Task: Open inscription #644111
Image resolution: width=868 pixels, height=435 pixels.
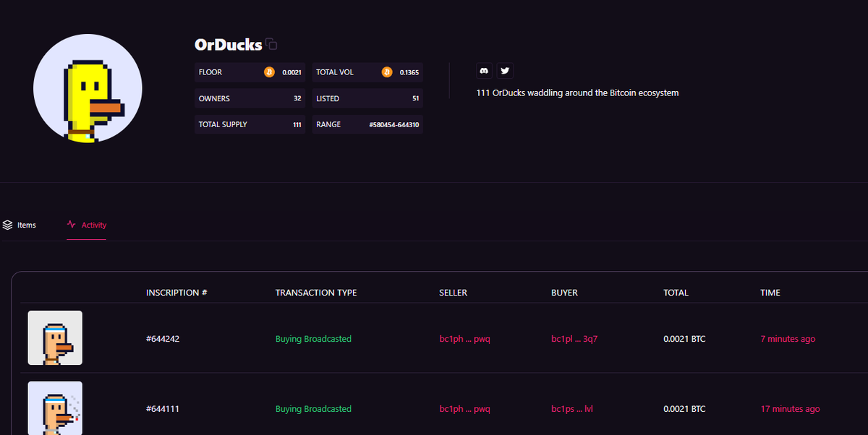Action: click(x=163, y=409)
